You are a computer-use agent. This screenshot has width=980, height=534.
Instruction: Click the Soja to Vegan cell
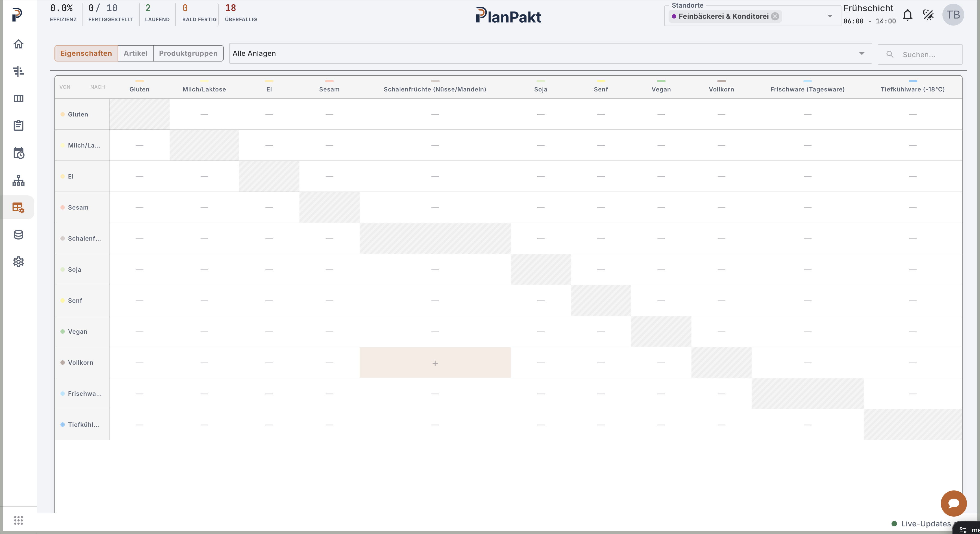[661, 269]
